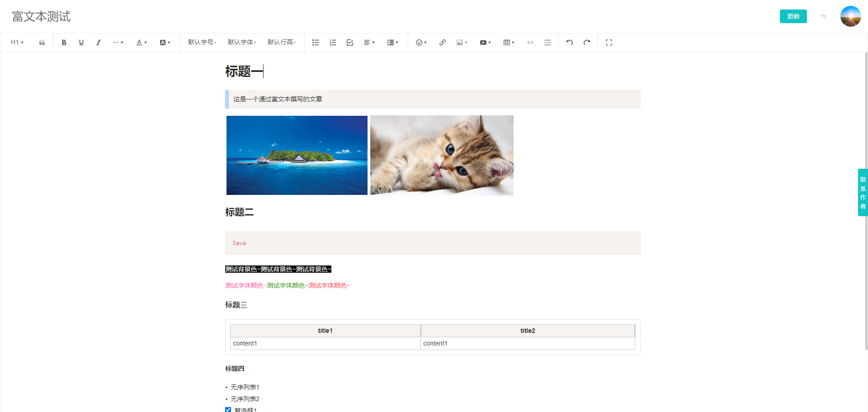This screenshot has width=868, height=412.
Task: Open the H1 heading dropdown
Action: tap(17, 43)
